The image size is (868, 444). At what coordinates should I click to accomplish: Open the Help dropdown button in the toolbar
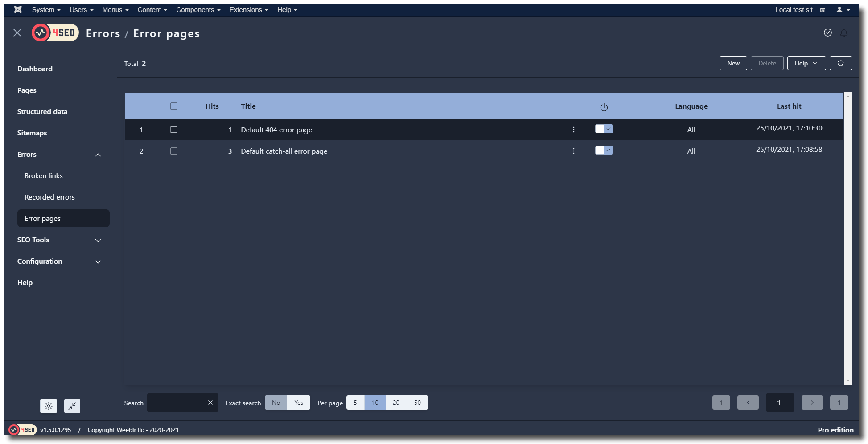pos(806,63)
